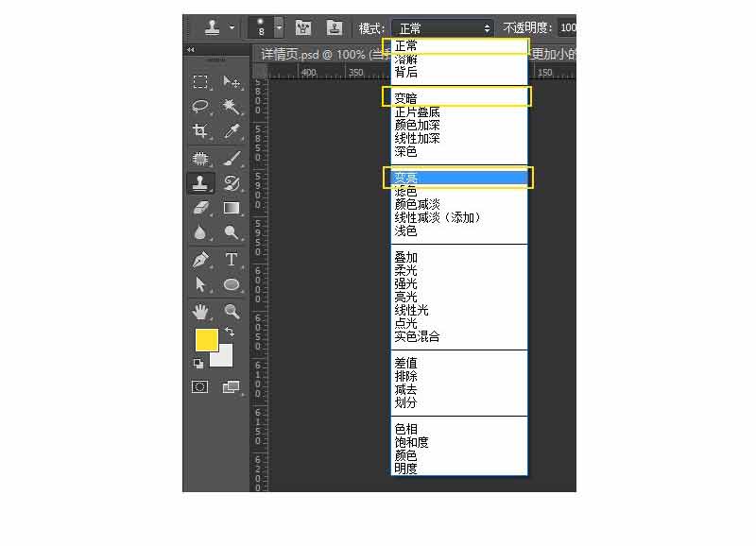Select the Dodge tool
Screen dimensions: 756x546
pyautogui.click(x=231, y=232)
